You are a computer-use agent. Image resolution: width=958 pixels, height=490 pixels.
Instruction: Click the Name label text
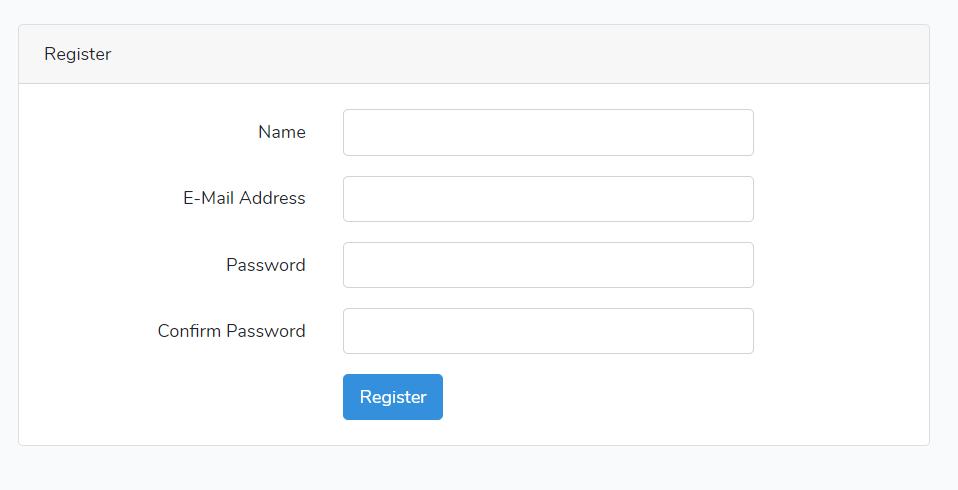(x=282, y=132)
